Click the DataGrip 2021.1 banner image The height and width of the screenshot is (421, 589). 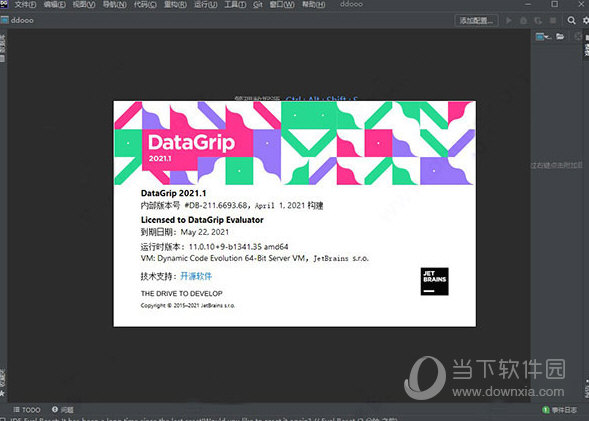tap(294, 143)
